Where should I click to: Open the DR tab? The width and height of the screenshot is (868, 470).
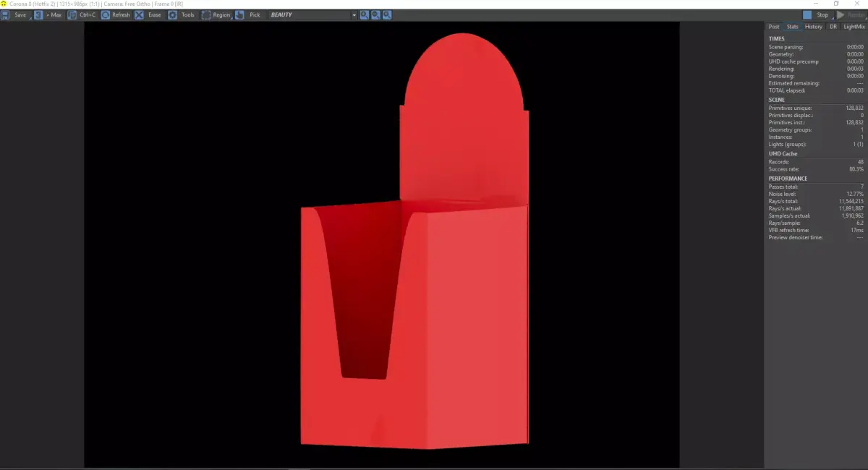coord(833,26)
